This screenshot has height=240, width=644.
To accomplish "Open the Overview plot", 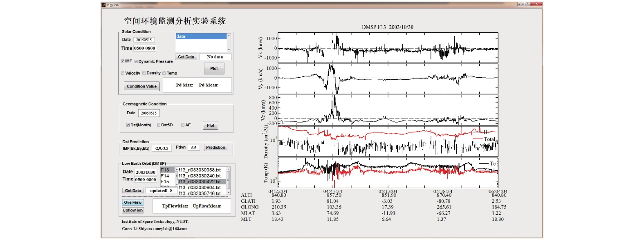I will [133, 202].
